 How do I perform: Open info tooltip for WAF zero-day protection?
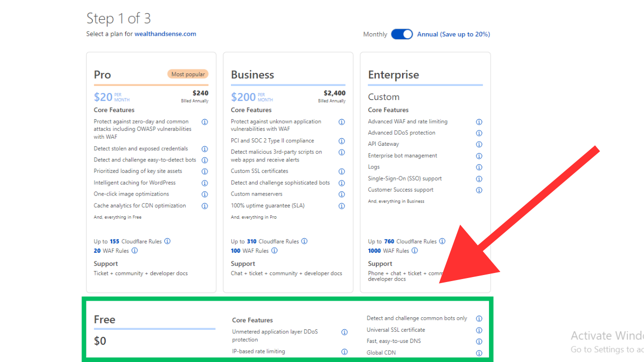(x=204, y=122)
